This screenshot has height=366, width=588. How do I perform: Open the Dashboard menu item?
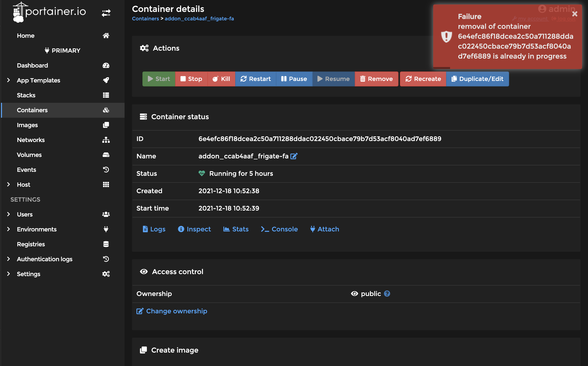point(33,65)
